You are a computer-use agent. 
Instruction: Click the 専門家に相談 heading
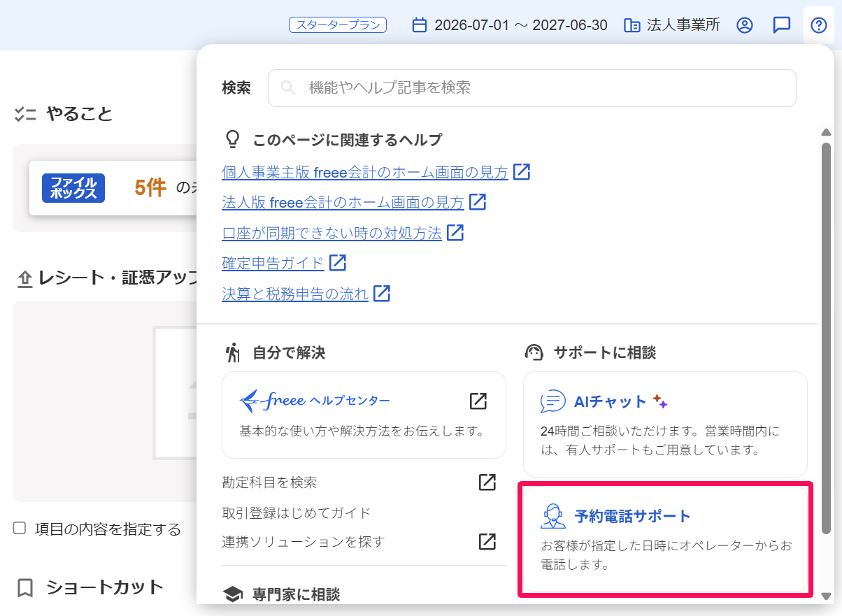296,595
